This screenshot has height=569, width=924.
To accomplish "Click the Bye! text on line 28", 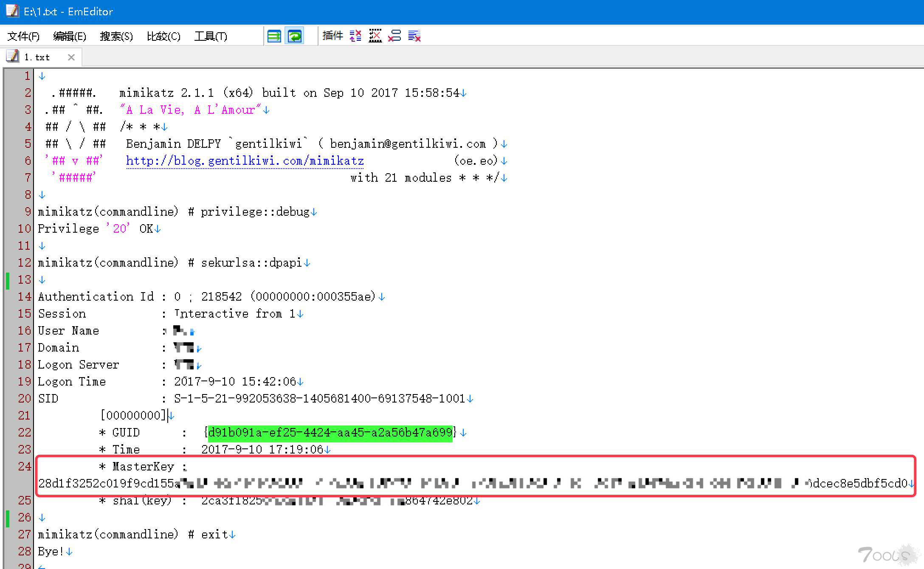I will tap(51, 552).
